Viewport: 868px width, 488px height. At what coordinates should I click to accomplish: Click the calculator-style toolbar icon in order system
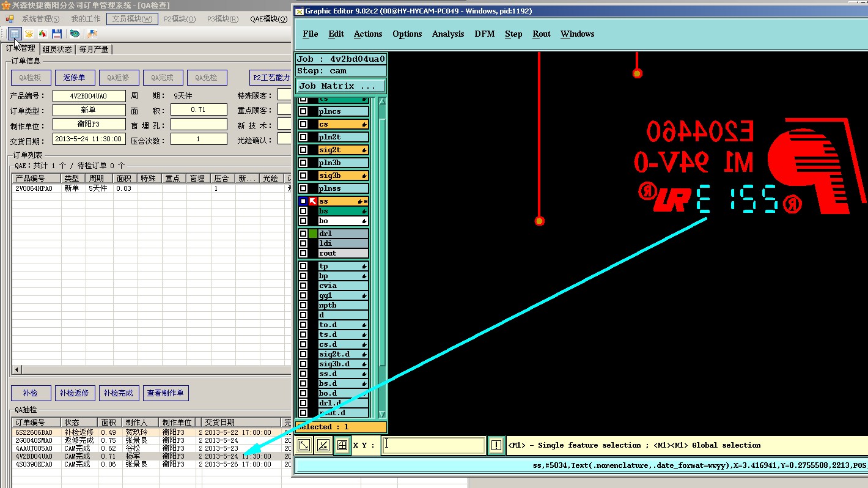click(15, 34)
